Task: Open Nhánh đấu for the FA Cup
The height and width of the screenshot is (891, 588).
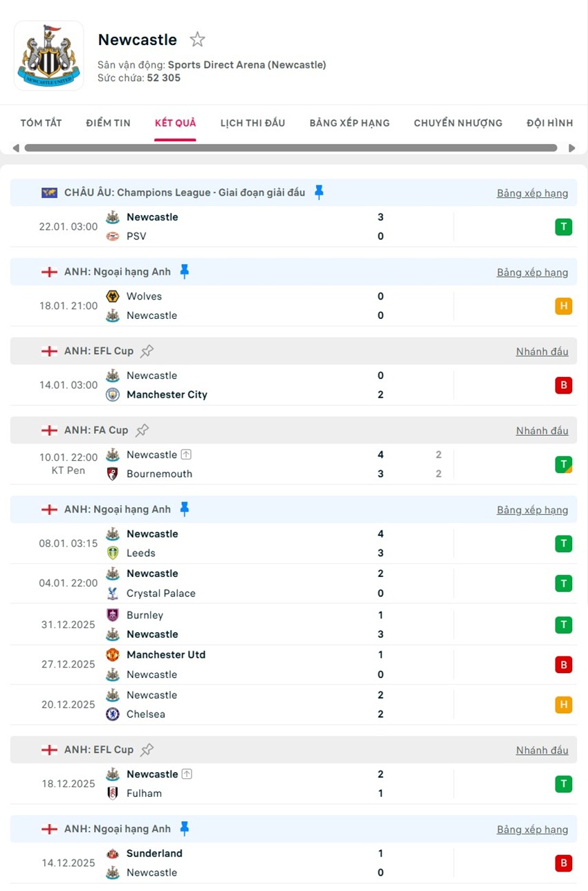Action: pyautogui.click(x=542, y=430)
